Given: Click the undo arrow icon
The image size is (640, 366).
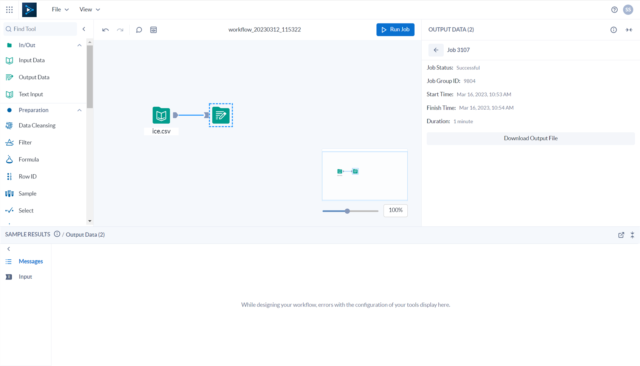Looking at the screenshot, I should 105,30.
